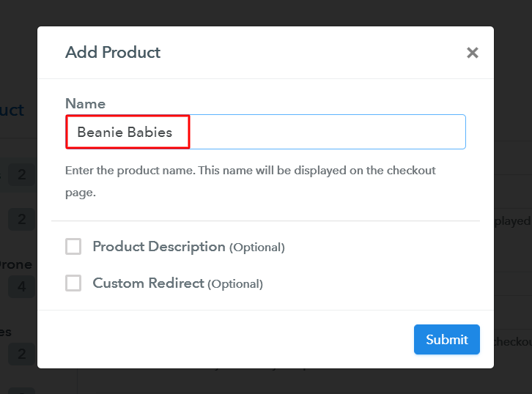
Task: Close the Add Product dialog
Action: point(473,53)
